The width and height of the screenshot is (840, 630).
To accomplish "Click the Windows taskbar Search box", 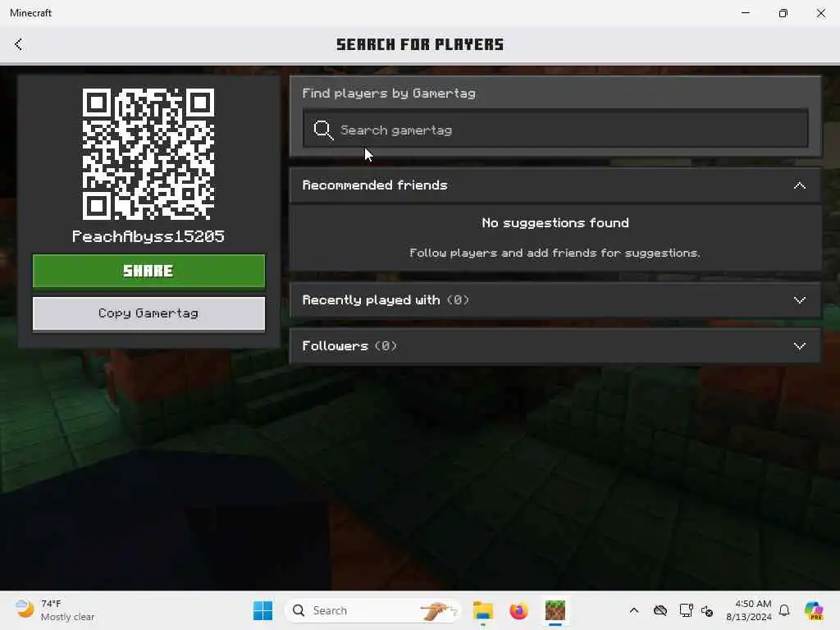I will pos(373,610).
